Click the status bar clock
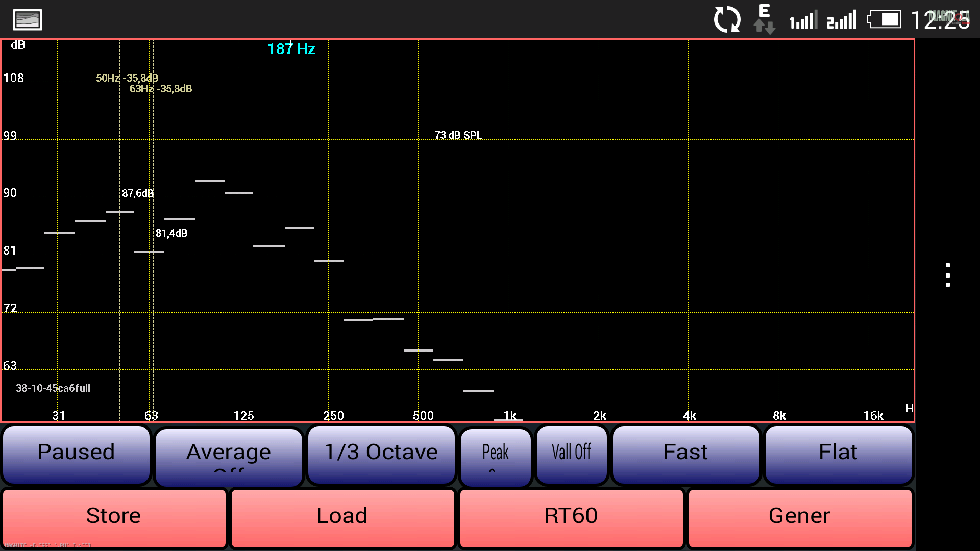 (x=940, y=20)
